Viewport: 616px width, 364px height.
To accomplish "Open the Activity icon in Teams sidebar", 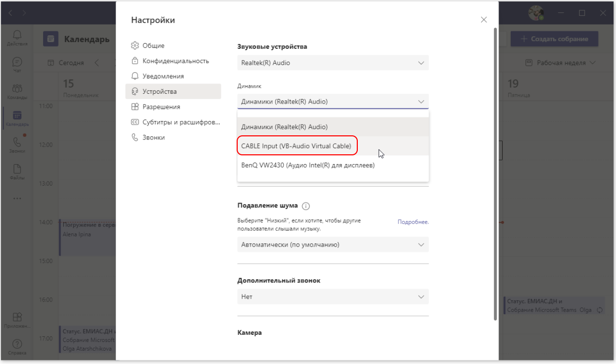I will 17,37.
